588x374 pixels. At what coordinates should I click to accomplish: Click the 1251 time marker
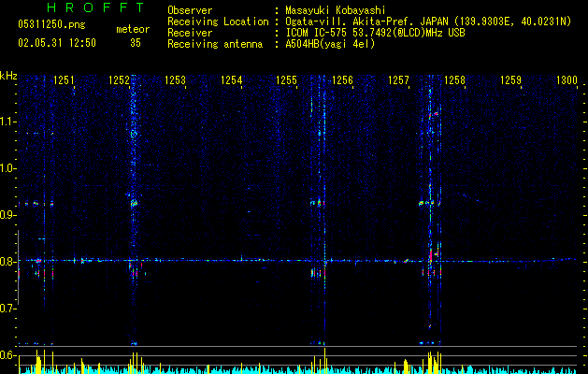click(x=64, y=80)
